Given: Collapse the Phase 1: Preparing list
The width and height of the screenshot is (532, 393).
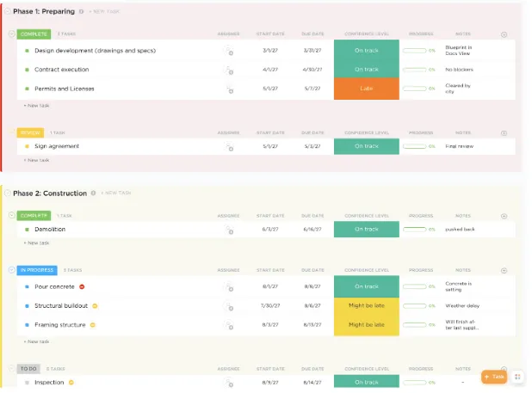Looking at the screenshot, I should tap(8, 11).
